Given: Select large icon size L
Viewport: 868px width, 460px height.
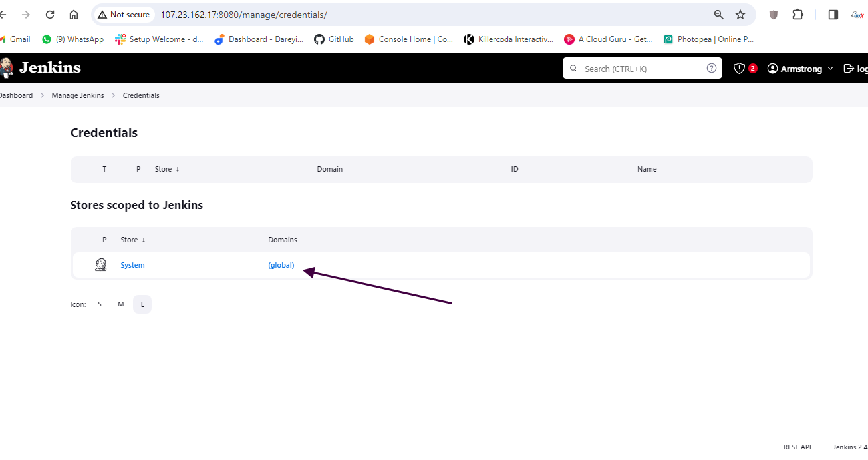Looking at the screenshot, I should [x=142, y=304].
